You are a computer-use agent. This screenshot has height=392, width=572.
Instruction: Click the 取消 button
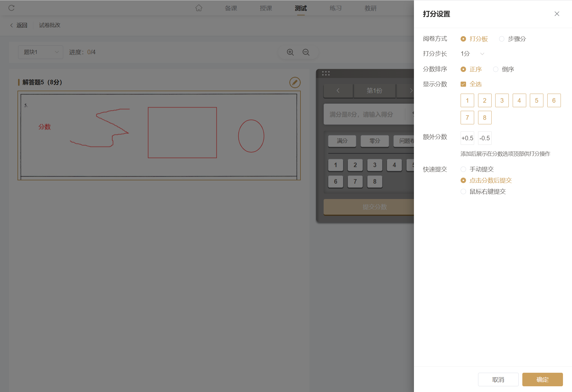(x=498, y=380)
